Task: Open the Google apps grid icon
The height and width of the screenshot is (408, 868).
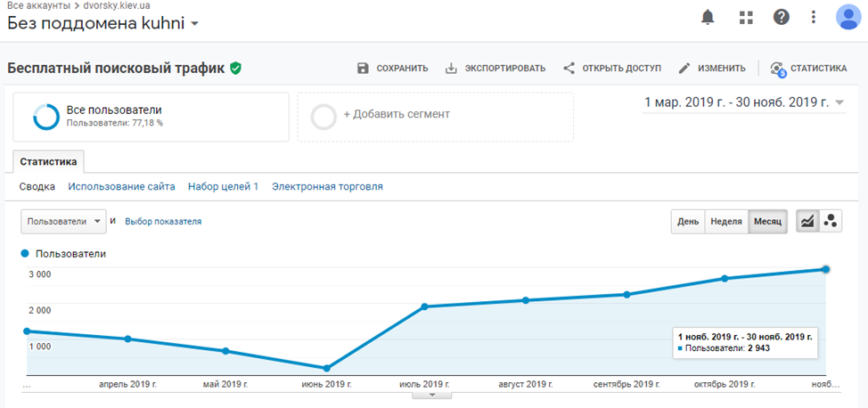Action: click(x=746, y=17)
